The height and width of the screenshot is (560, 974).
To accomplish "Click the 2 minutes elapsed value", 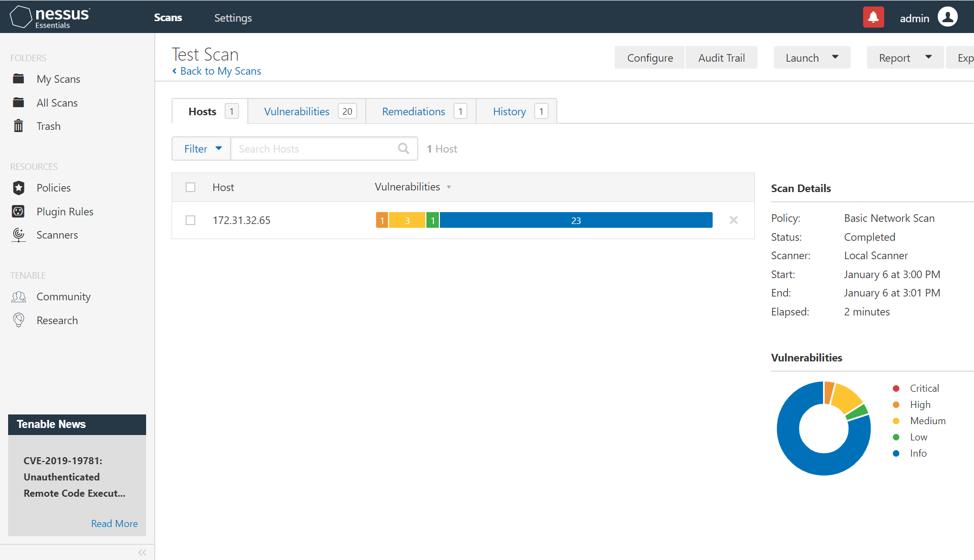I will [x=867, y=312].
